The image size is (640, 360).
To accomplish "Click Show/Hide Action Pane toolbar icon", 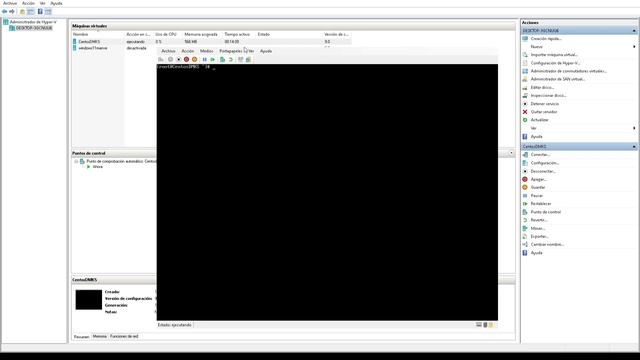I will 48,11.
